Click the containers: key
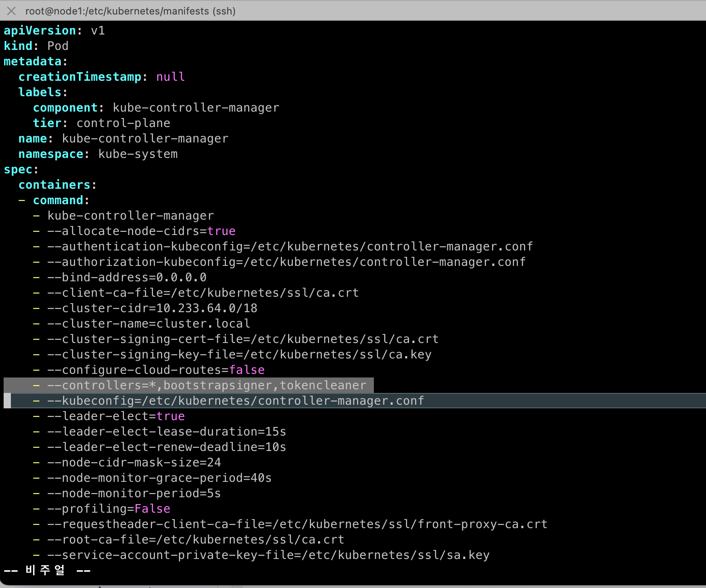 [x=57, y=185]
